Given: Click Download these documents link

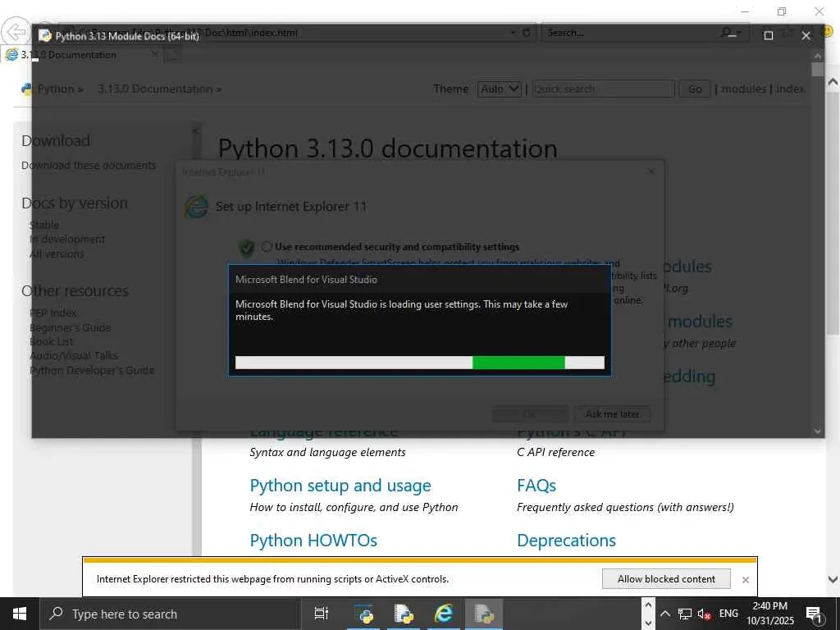Looking at the screenshot, I should tap(89, 166).
